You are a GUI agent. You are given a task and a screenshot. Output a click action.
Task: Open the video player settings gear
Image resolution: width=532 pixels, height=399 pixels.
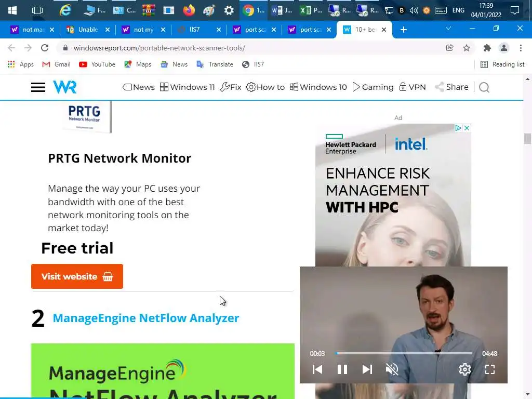[x=465, y=369]
